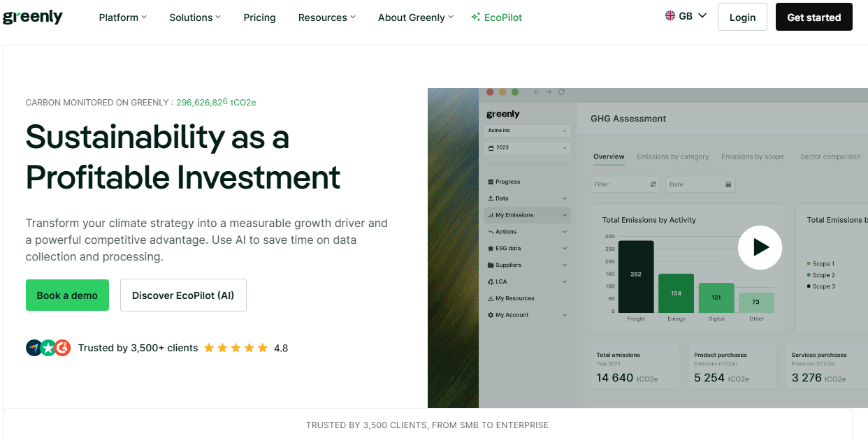Expand the My Account sidebar section

[x=527, y=315]
